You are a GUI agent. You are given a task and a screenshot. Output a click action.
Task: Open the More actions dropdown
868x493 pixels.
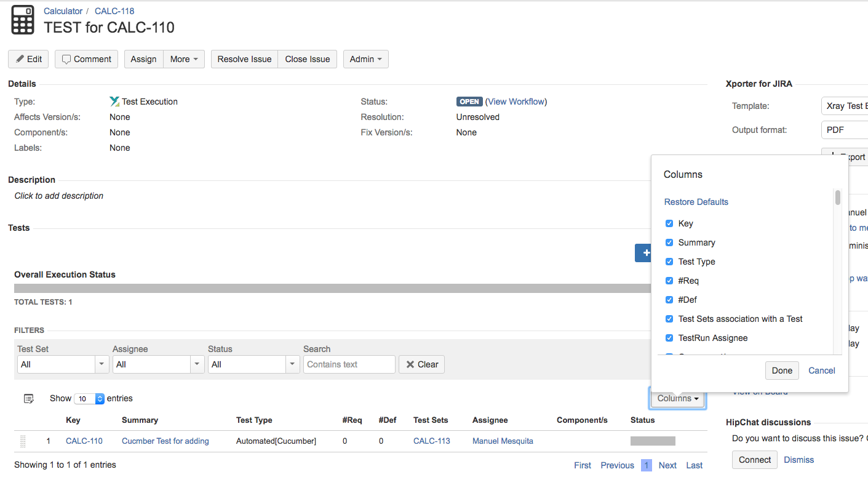pos(184,59)
